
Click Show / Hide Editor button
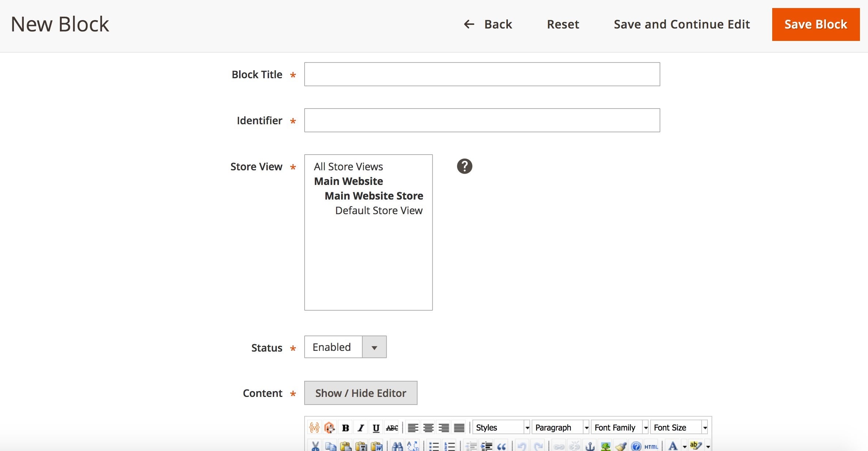coord(361,393)
